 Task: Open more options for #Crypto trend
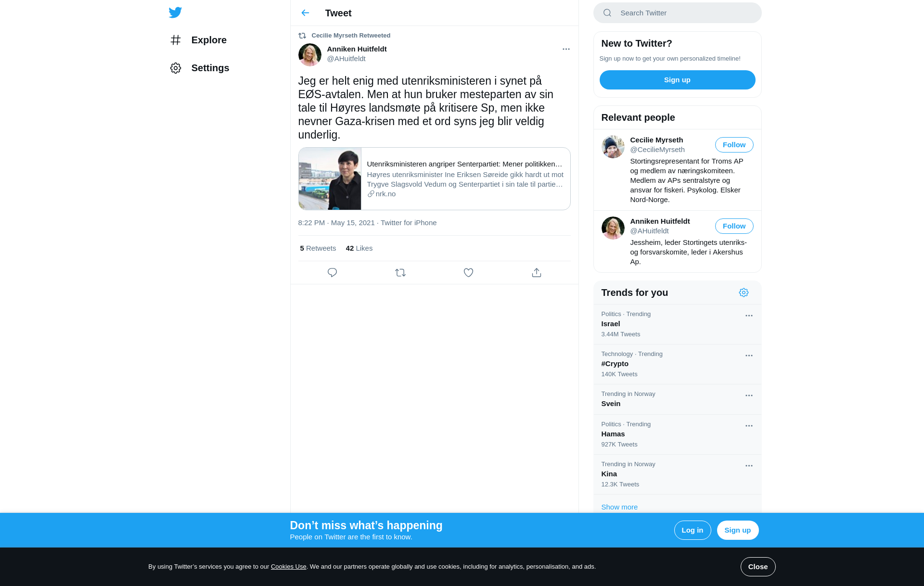(749, 356)
